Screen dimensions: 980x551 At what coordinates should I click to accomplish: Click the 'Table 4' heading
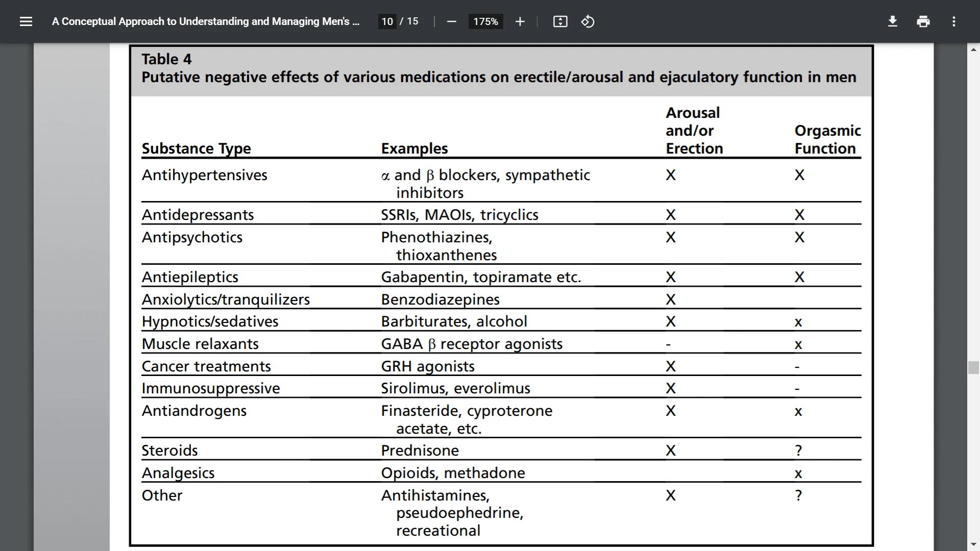pyautogui.click(x=166, y=59)
